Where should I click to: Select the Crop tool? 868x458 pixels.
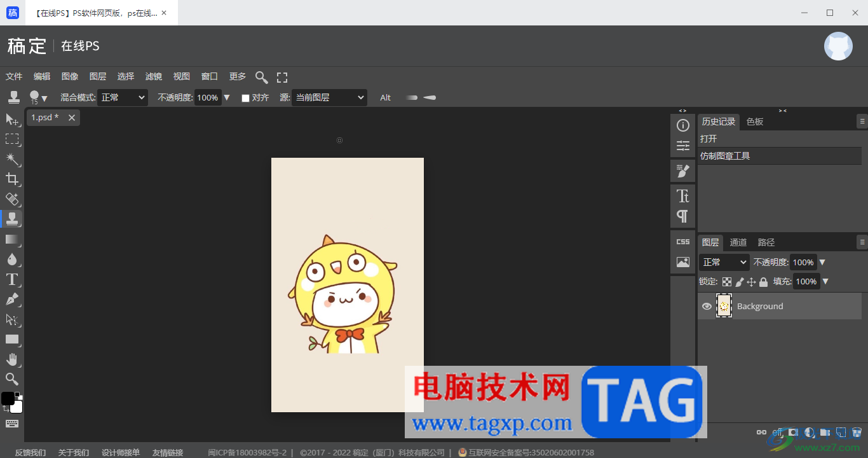[x=12, y=179]
